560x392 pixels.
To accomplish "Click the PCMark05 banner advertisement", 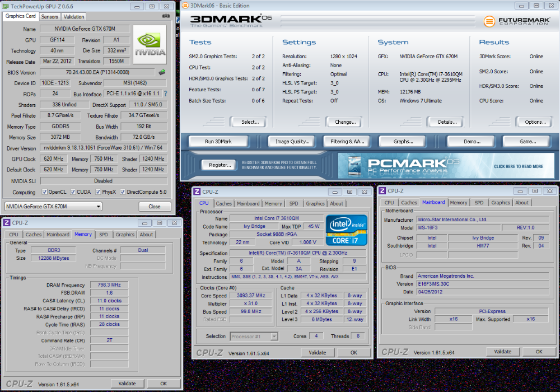I will [446, 166].
